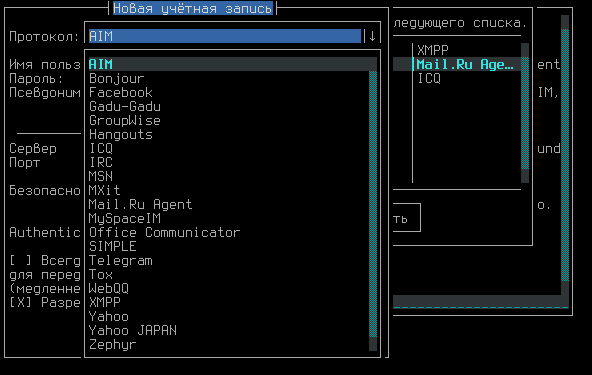Click the Порт label
The height and width of the screenshot is (375, 592).
click(25, 162)
